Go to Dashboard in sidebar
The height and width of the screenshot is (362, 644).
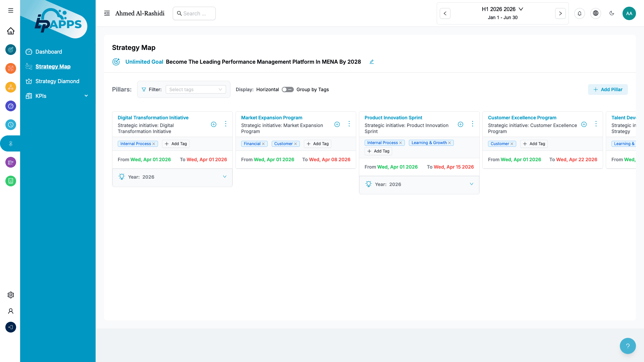coord(49,52)
